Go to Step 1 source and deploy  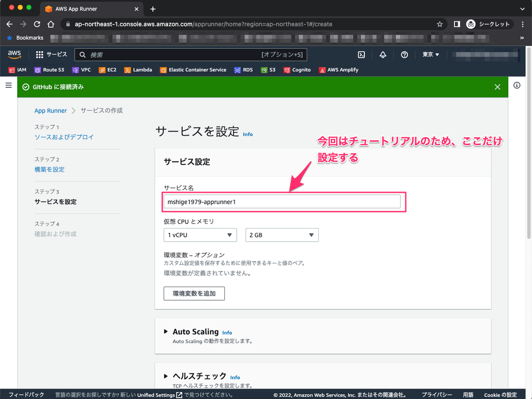pyautogui.click(x=64, y=137)
